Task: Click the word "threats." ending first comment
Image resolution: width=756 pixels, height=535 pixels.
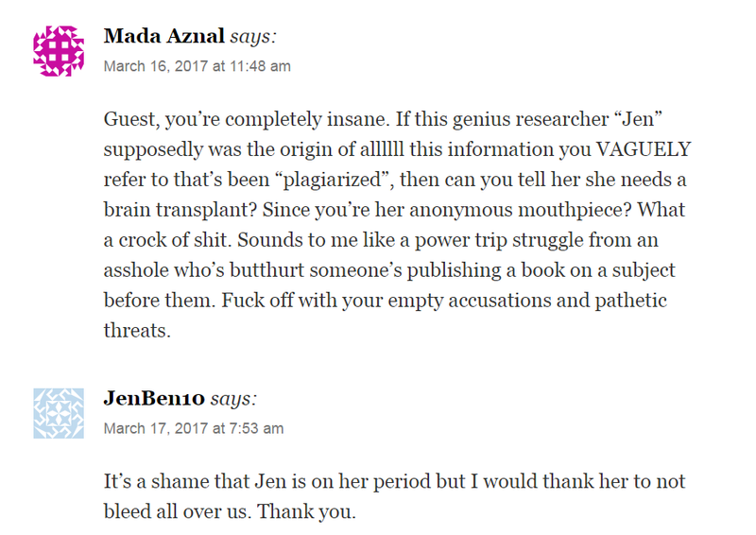Action: pos(137,331)
